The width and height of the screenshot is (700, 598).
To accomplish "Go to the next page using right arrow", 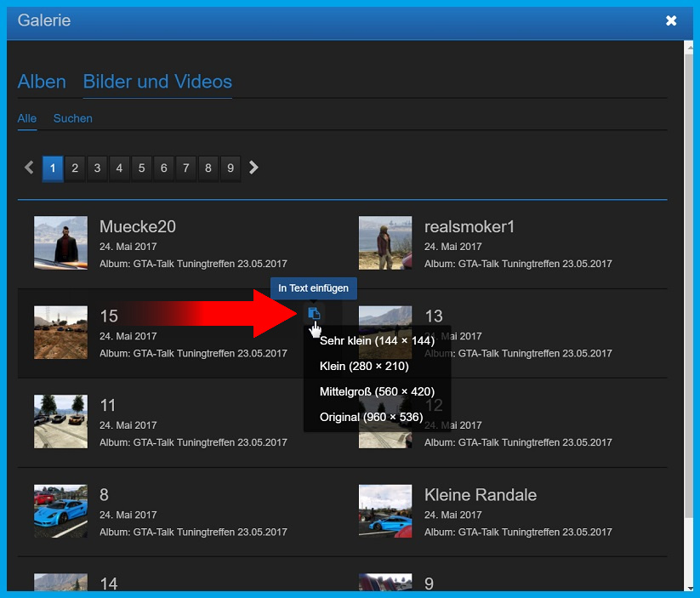I will click(x=253, y=168).
